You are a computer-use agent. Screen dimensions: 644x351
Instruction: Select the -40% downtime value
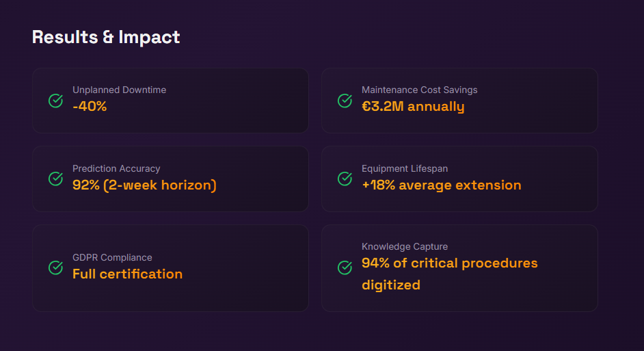(x=90, y=107)
